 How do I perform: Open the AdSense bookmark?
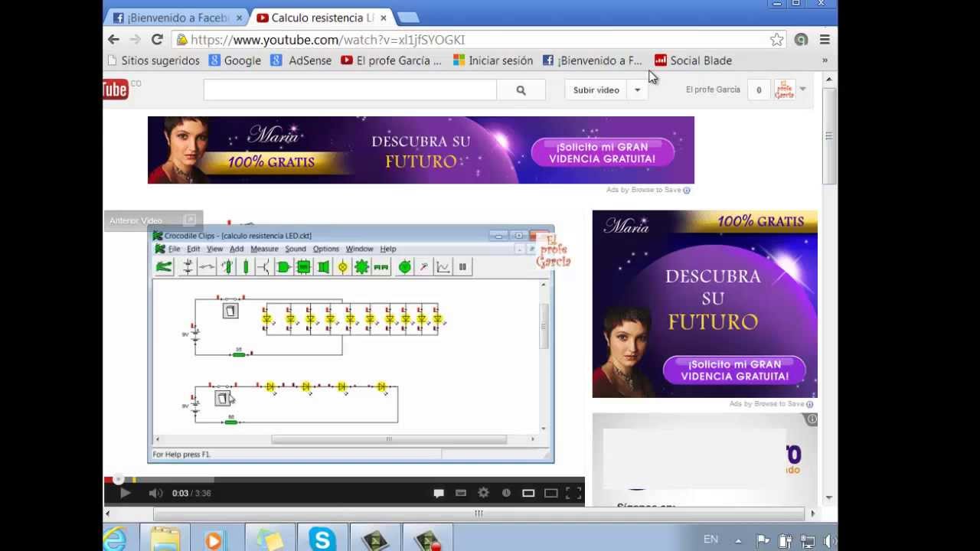301,60
